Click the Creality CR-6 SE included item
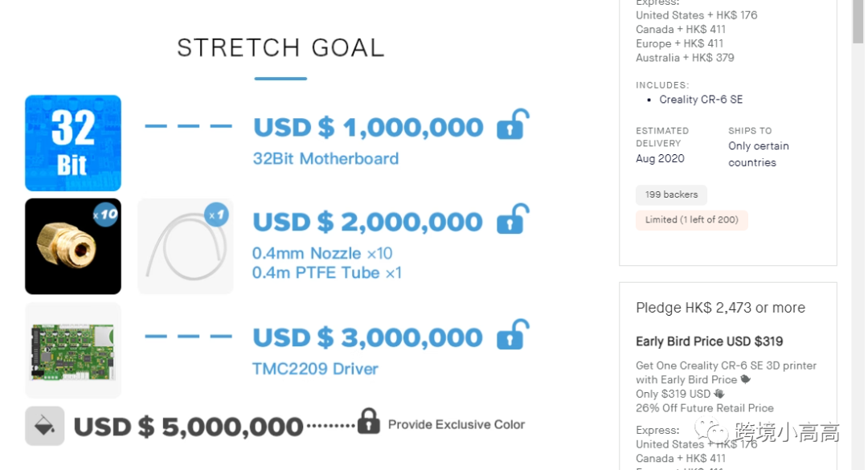This screenshot has width=868, height=470. tap(701, 100)
